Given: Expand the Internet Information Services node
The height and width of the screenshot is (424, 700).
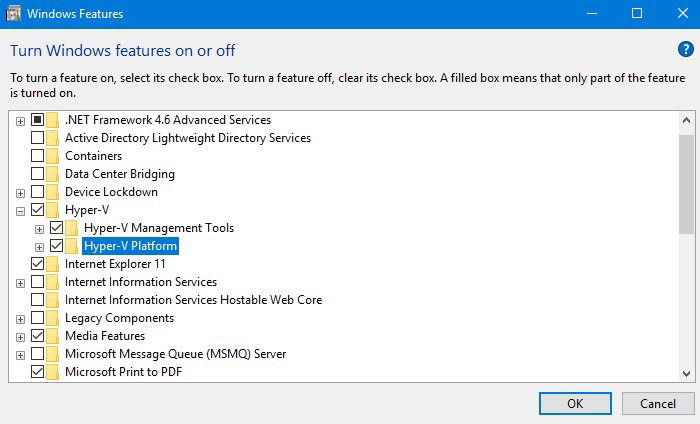Looking at the screenshot, I should click(20, 283).
